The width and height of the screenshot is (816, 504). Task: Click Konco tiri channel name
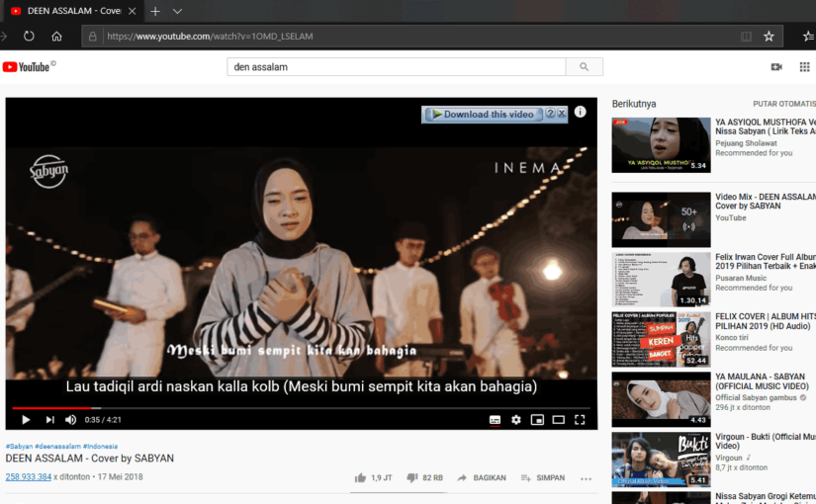click(x=731, y=338)
